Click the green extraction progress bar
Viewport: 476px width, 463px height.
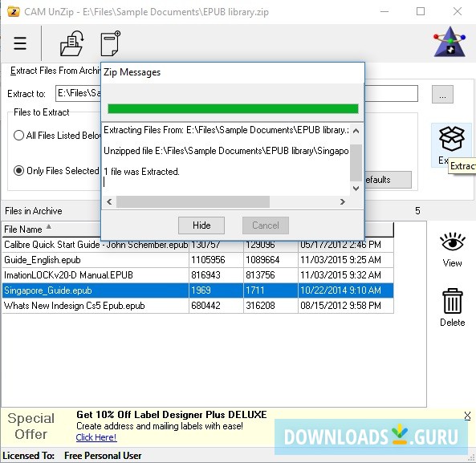point(233,108)
